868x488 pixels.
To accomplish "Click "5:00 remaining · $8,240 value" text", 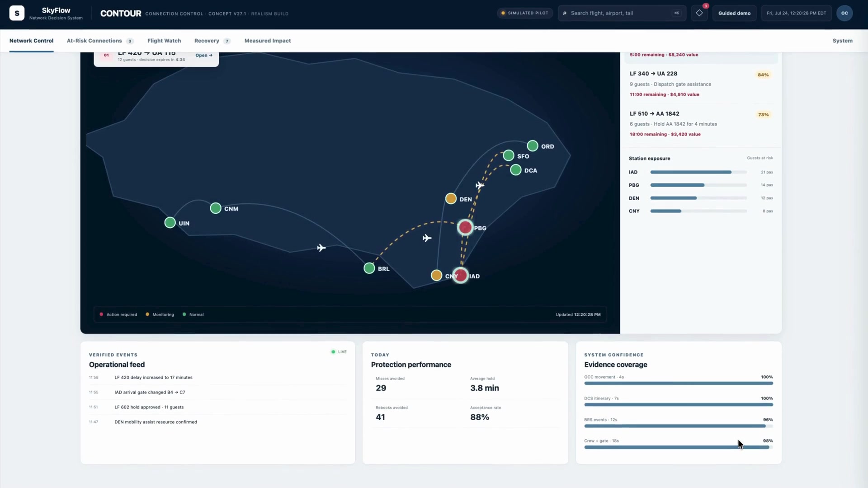I will coord(664,55).
